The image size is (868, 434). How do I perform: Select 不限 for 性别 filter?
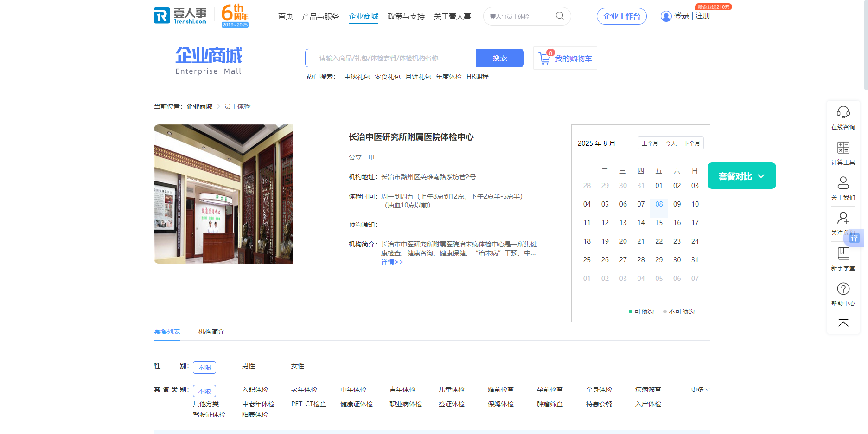204,367
